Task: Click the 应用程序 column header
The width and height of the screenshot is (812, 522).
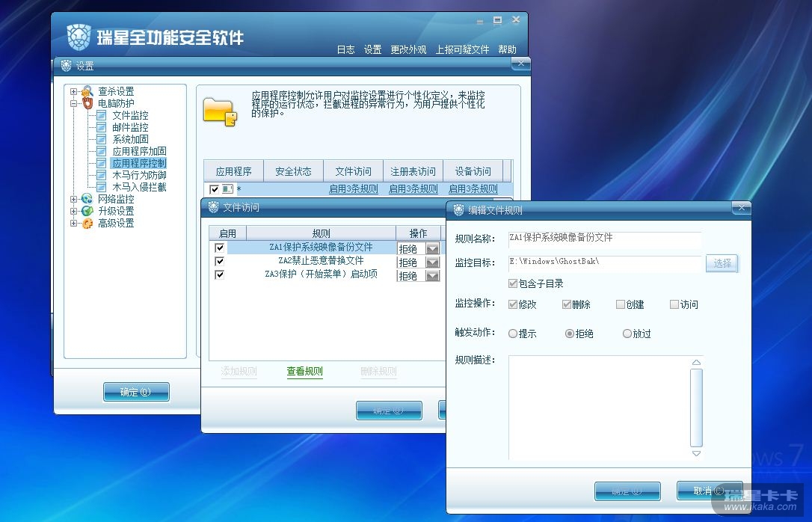Action: pos(233,171)
